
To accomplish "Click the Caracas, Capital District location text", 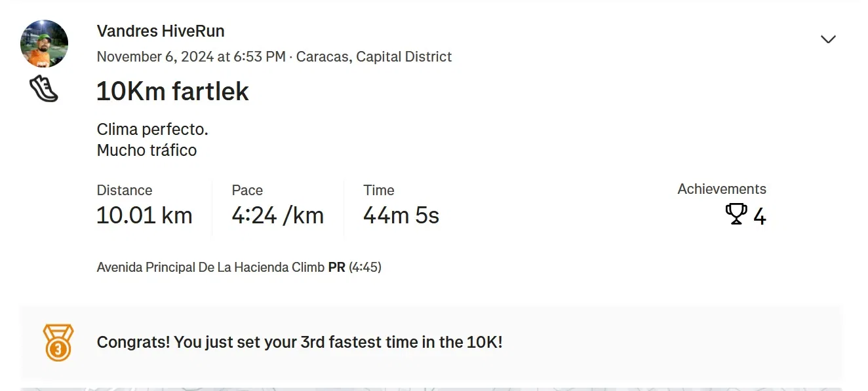I will click(374, 57).
